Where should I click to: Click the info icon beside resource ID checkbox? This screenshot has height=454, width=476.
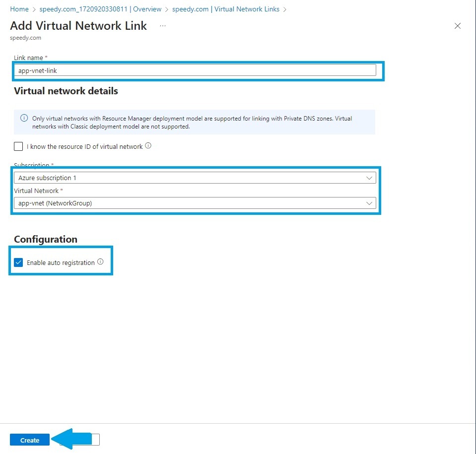pos(148,145)
